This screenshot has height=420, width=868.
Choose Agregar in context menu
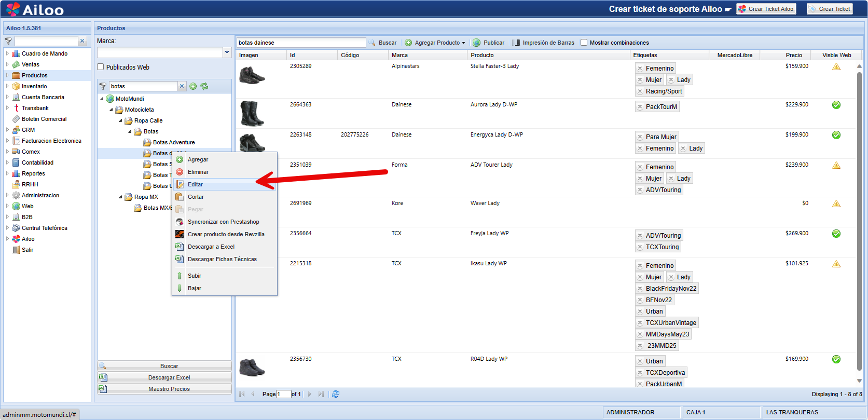[225, 159]
